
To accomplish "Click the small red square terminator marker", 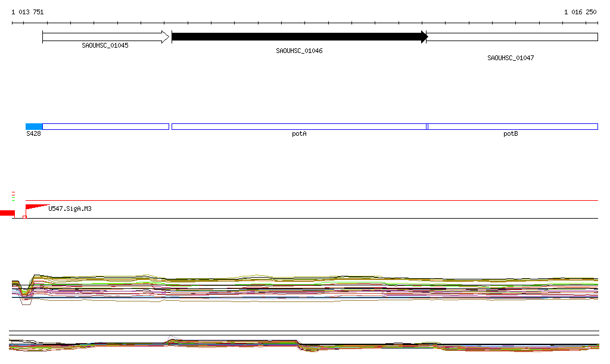I will coord(24,217).
